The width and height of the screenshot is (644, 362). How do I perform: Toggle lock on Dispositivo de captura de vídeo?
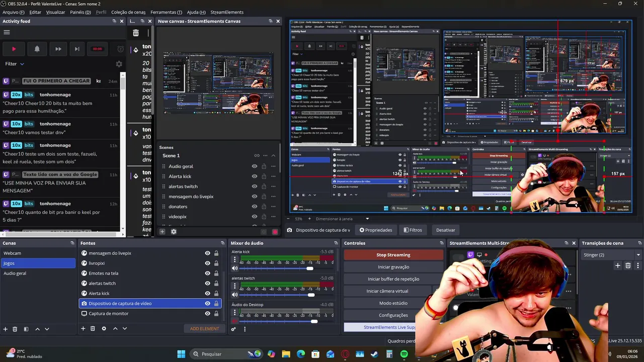click(216, 304)
